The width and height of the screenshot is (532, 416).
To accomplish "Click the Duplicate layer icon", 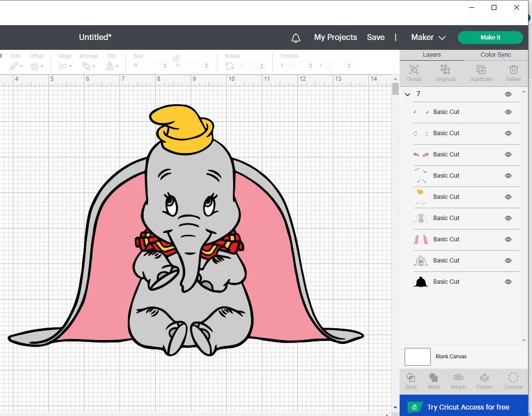I will point(481,70).
